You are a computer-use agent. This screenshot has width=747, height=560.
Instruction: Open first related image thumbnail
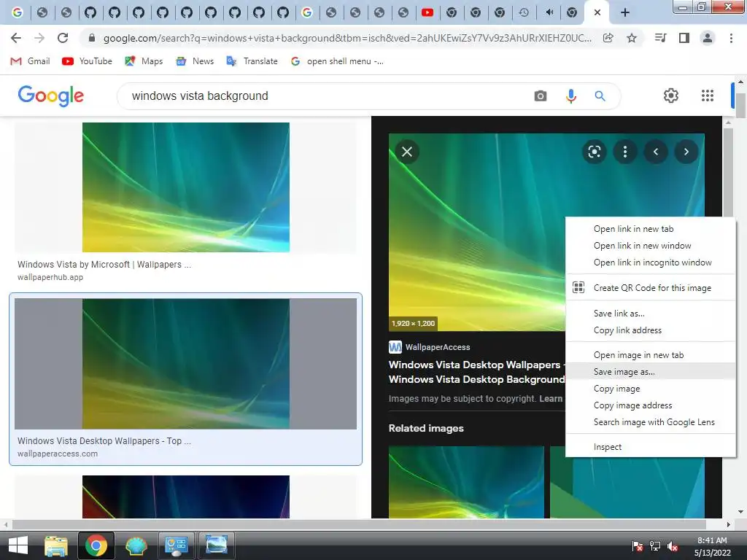coord(466,482)
